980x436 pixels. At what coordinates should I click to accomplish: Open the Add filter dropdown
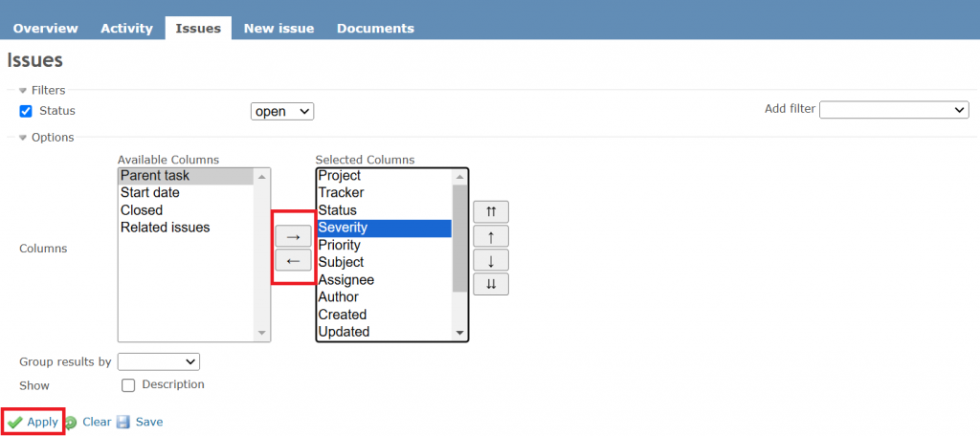tap(894, 110)
